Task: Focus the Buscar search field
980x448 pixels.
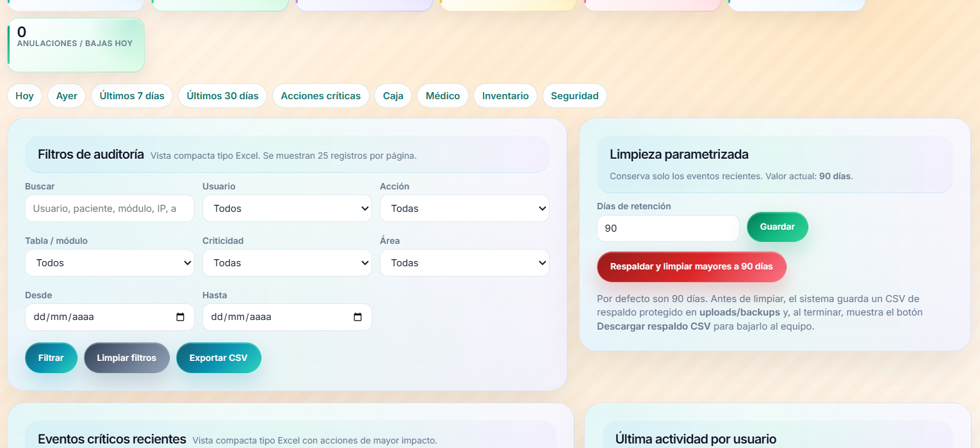Action: pyautogui.click(x=110, y=209)
